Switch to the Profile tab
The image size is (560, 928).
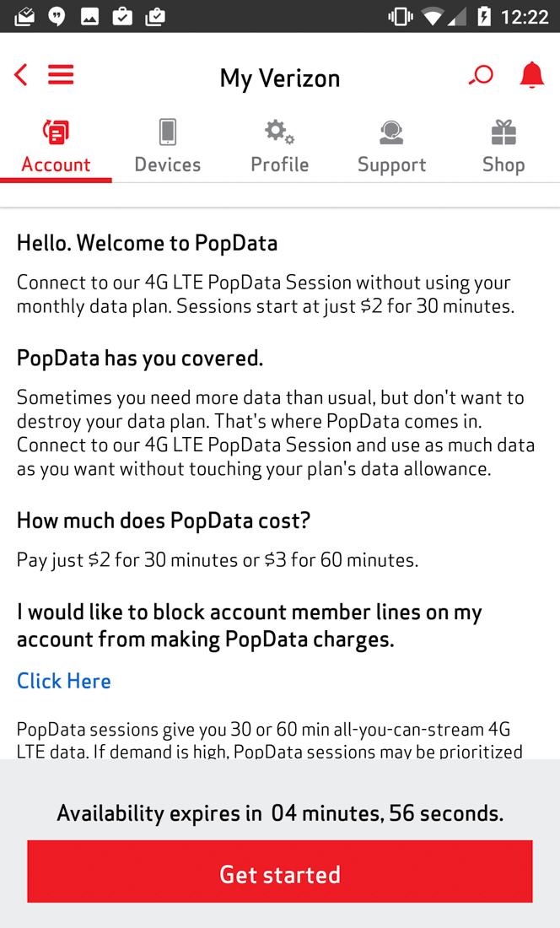279,164
